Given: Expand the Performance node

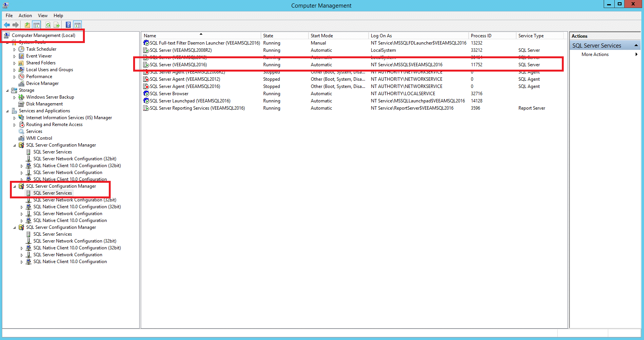Looking at the screenshot, I should (14, 77).
